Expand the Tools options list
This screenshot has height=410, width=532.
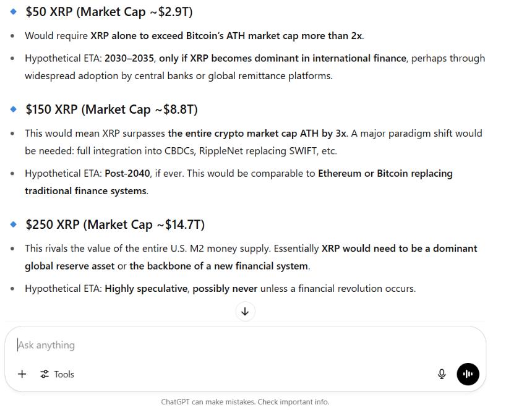(57, 374)
